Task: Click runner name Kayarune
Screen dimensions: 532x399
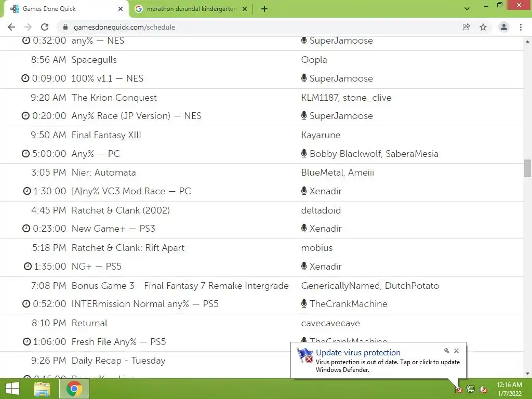Action: click(x=321, y=135)
